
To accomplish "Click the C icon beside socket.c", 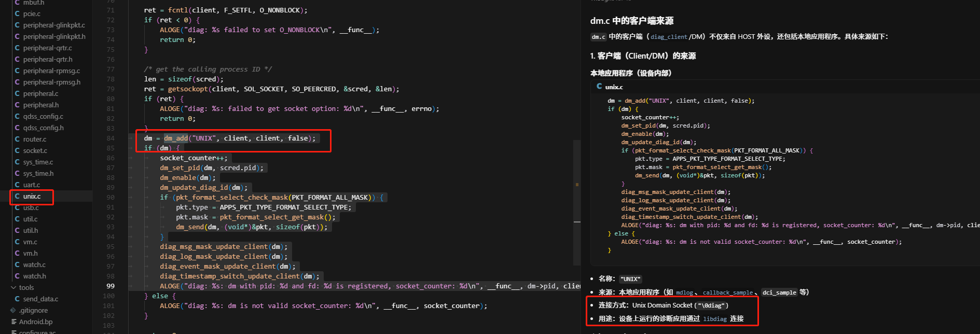I will coord(17,150).
